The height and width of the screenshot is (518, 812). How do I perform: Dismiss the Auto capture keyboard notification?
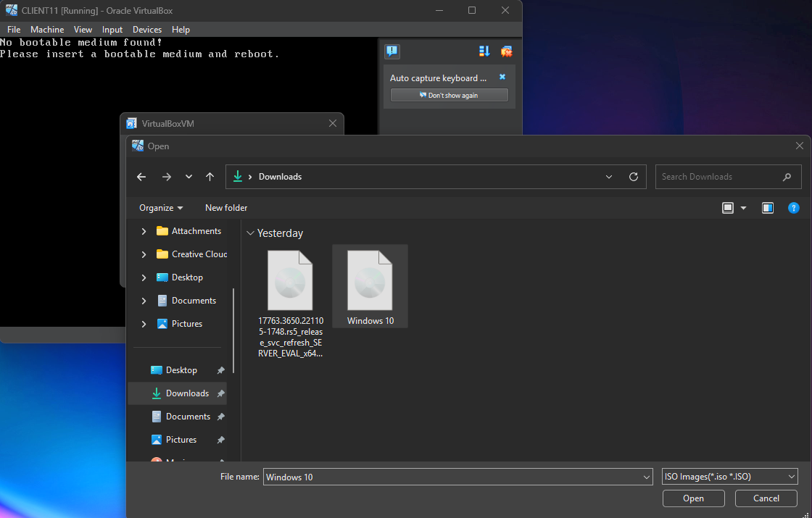502,77
